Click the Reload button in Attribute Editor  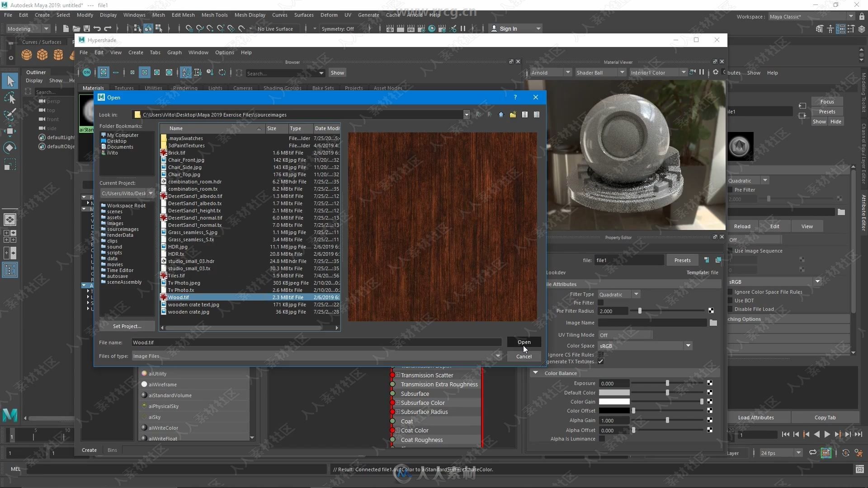pyautogui.click(x=742, y=226)
